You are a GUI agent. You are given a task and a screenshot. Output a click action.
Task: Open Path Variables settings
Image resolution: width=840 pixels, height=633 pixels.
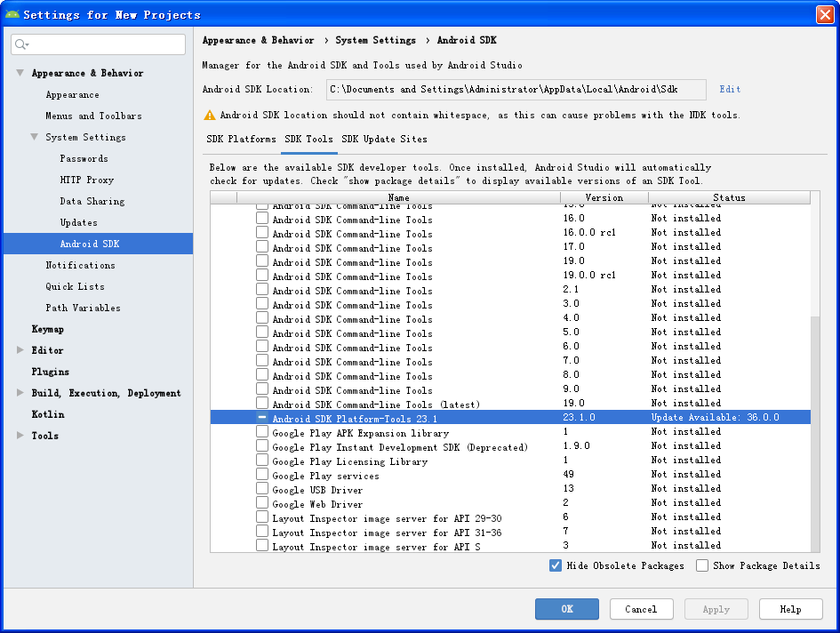tap(83, 308)
